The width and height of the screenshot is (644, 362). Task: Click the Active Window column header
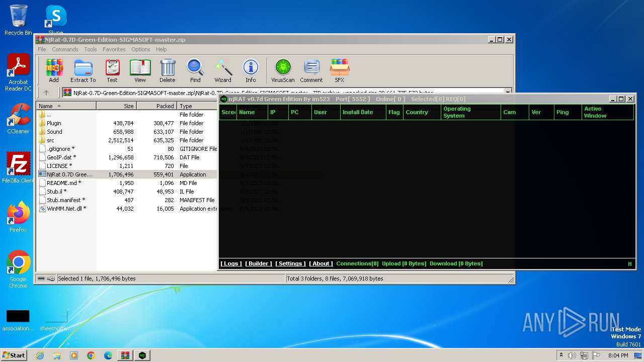[607, 112]
